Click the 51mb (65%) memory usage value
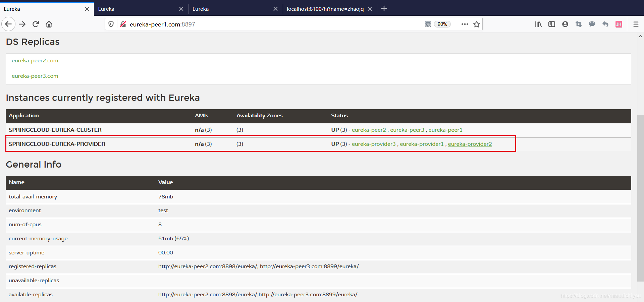The width and height of the screenshot is (644, 302). [x=174, y=239]
